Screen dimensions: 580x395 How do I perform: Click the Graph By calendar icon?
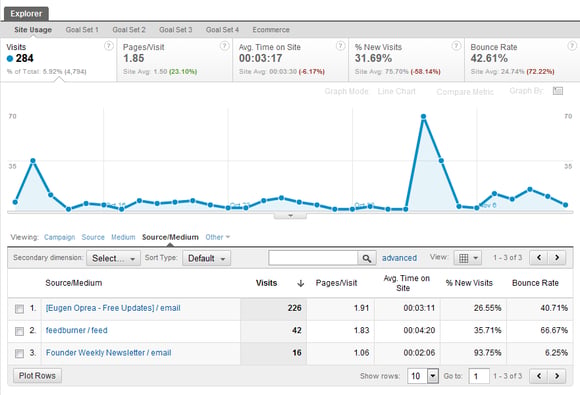(558, 91)
